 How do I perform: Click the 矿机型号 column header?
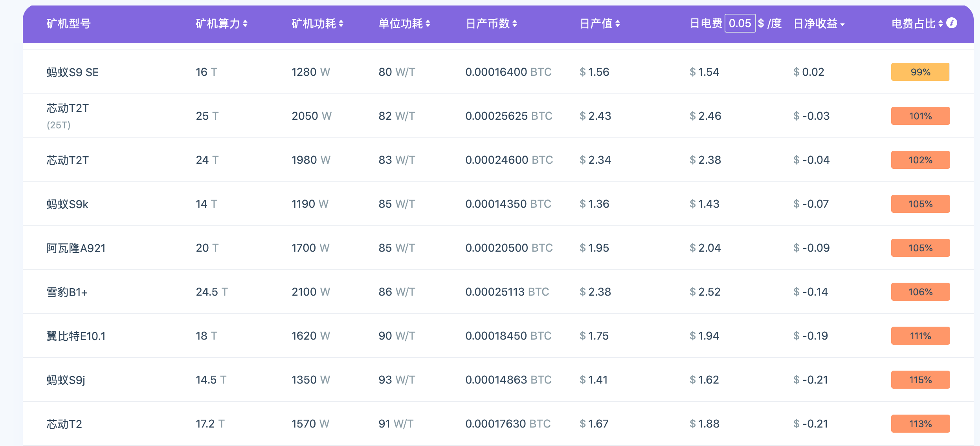[69, 24]
